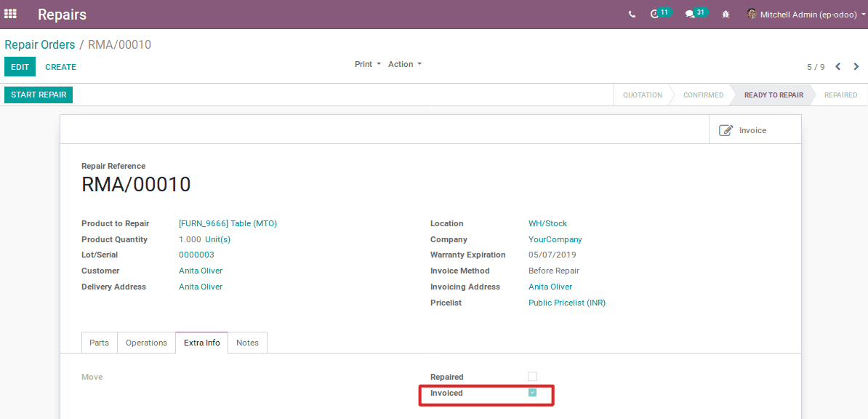This screenshot has height=419, width=868.
Task: Click the CREATE button
Action: pyautogui.click(x=60, y=66)
